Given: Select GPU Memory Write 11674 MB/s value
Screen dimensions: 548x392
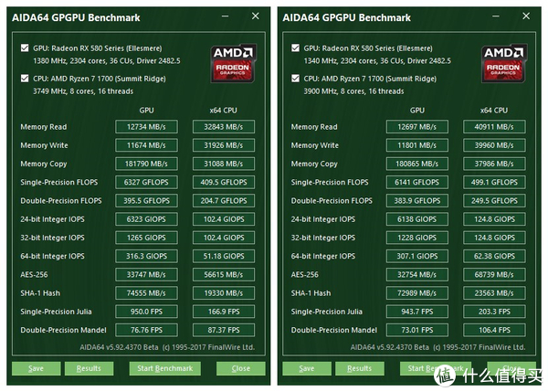Looking at the screenshot, I should (146, 145).
